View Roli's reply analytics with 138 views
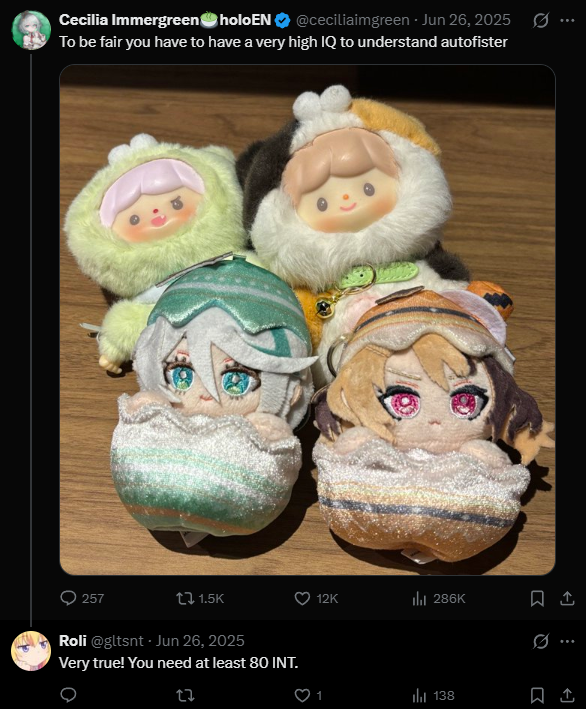The width and height of the screenshot is (586, 709). [433, 695]
